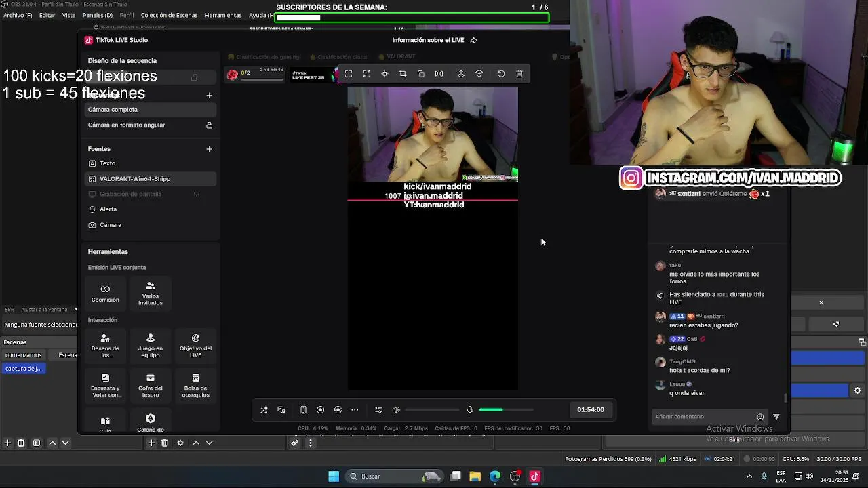Open Colección de Escenas menu in OBS

click(170, 15)
